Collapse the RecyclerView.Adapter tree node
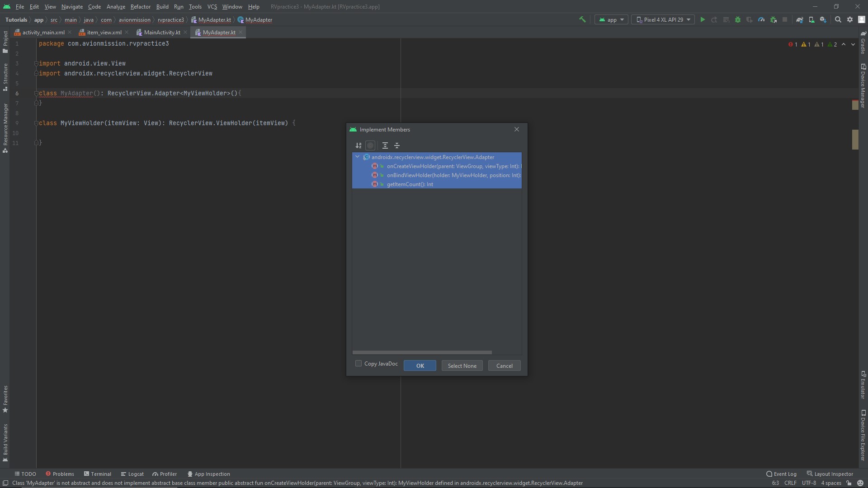The image size is (868, 488). click(x=358, y=157)
